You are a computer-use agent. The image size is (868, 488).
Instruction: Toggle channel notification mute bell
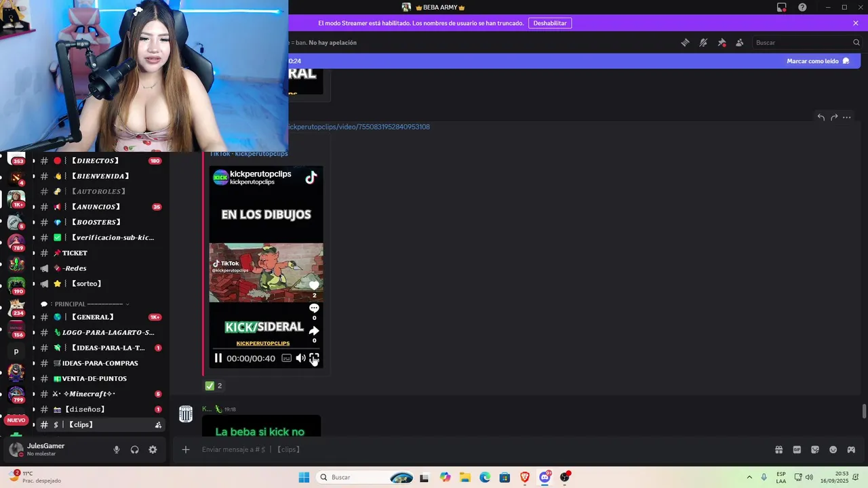(x=703, y=43)
